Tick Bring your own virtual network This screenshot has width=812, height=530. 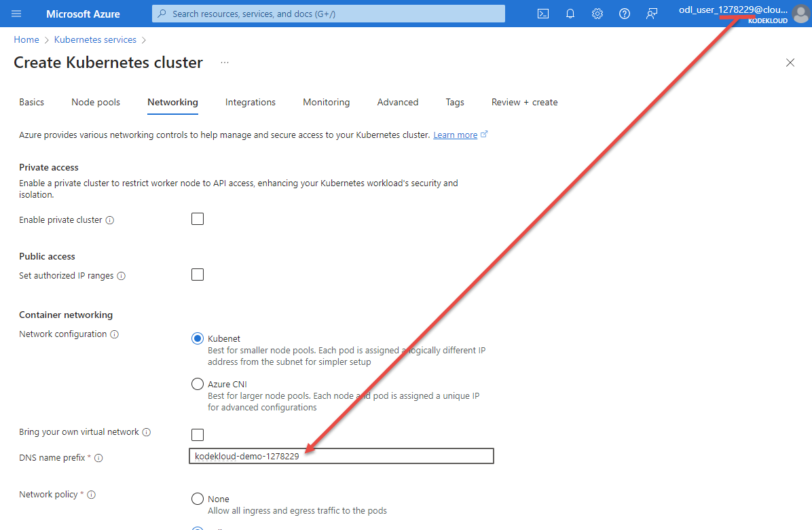coord(198,435)
